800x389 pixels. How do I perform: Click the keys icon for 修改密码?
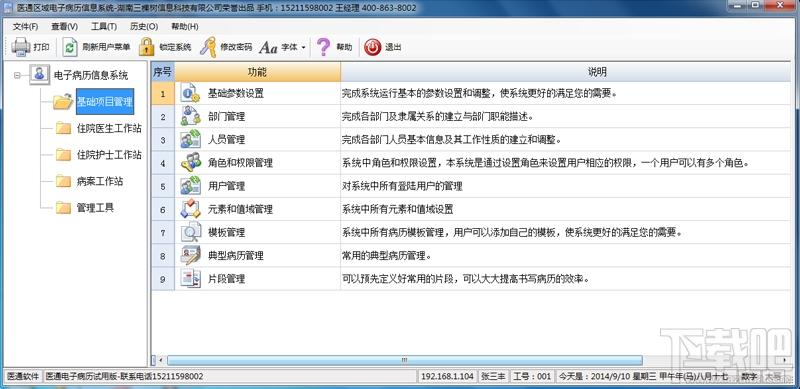tap(208, 47)
